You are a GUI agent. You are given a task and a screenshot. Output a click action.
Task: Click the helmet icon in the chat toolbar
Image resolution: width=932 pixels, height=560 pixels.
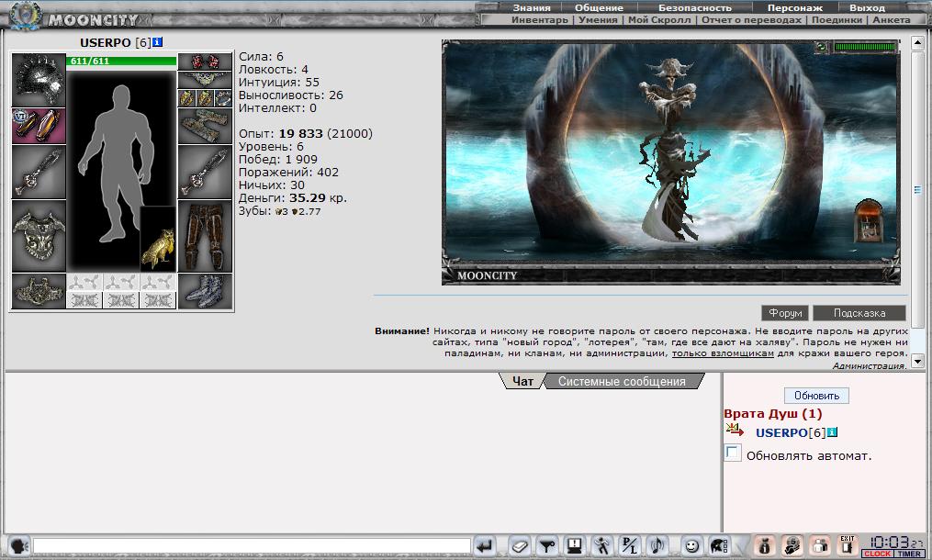(719, 545)
